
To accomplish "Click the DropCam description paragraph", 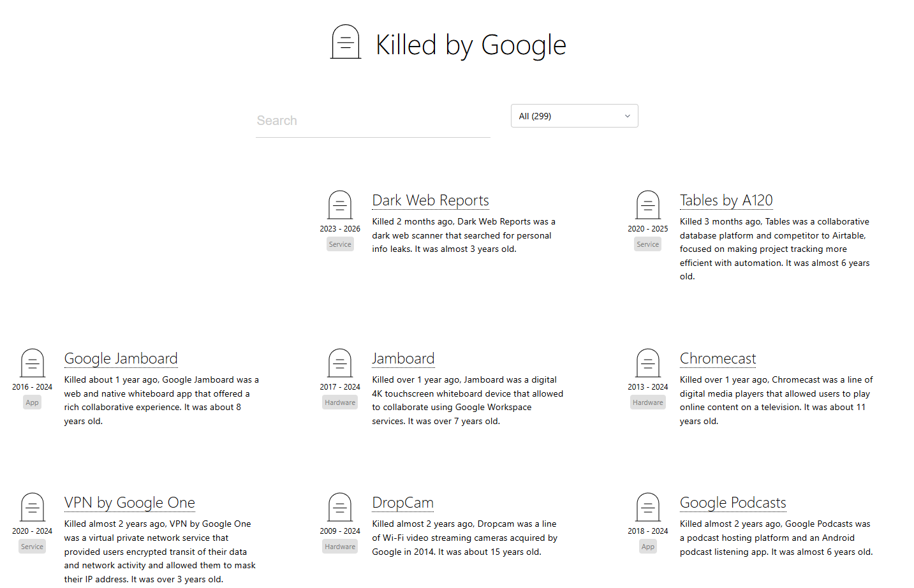I will pos(465,538).
